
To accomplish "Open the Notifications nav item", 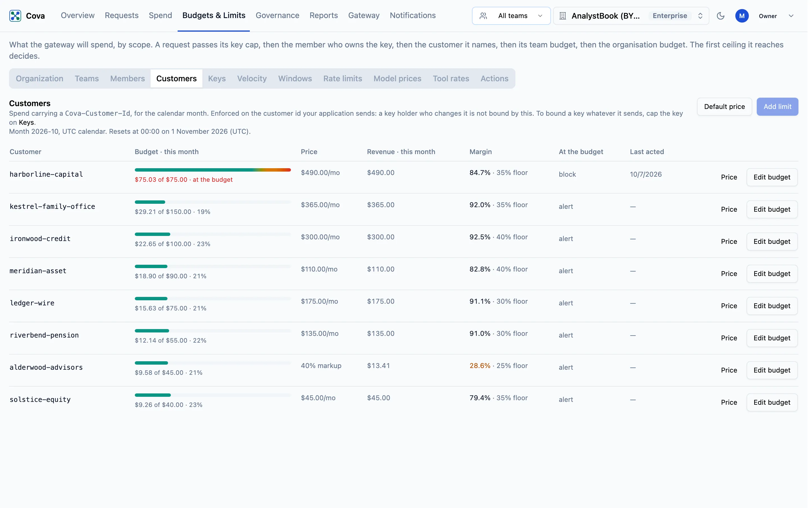I will pos(413,16).
